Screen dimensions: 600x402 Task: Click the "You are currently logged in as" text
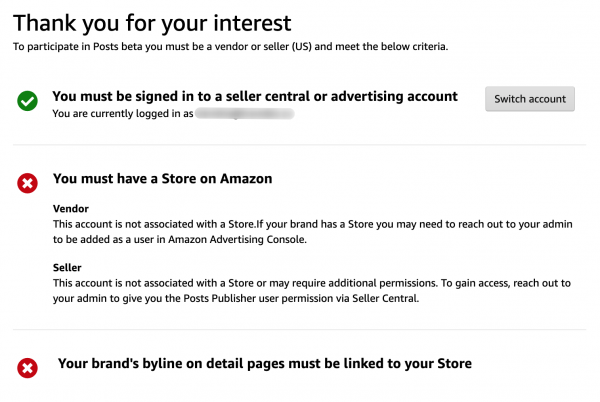[121, 114]
